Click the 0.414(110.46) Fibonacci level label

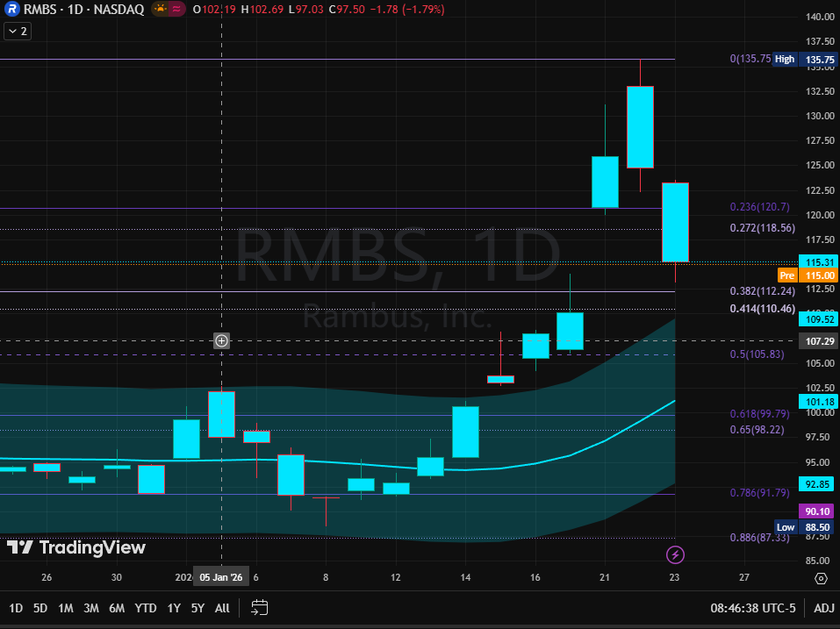point(763,308)
